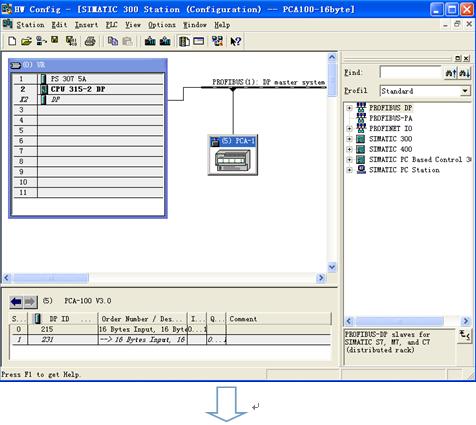Click in the Find input field
The width and height of the screenshot is (476, 425).
click(x=411, y=72)
